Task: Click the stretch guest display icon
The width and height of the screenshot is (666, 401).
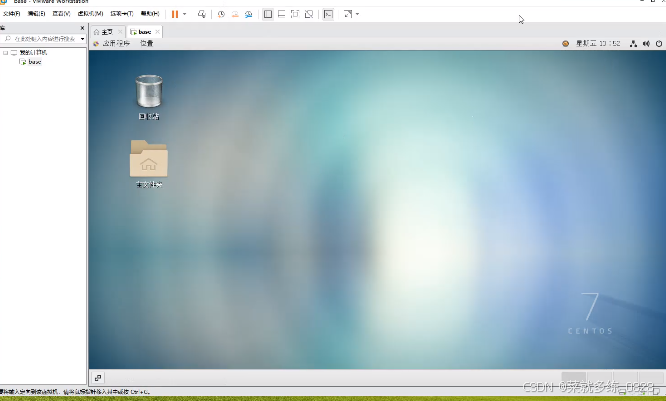Action: coord(348,14)
